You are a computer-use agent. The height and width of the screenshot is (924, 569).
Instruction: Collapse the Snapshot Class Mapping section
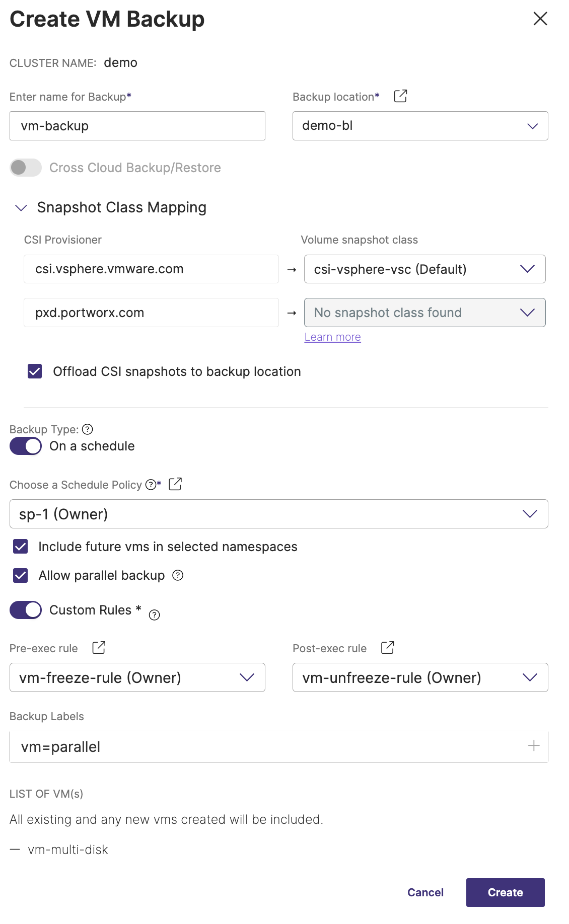(x=21, y=208)
